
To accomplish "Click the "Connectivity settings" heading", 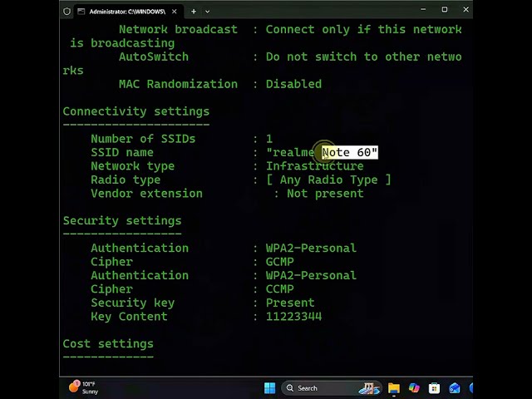I will click(136, 111).
